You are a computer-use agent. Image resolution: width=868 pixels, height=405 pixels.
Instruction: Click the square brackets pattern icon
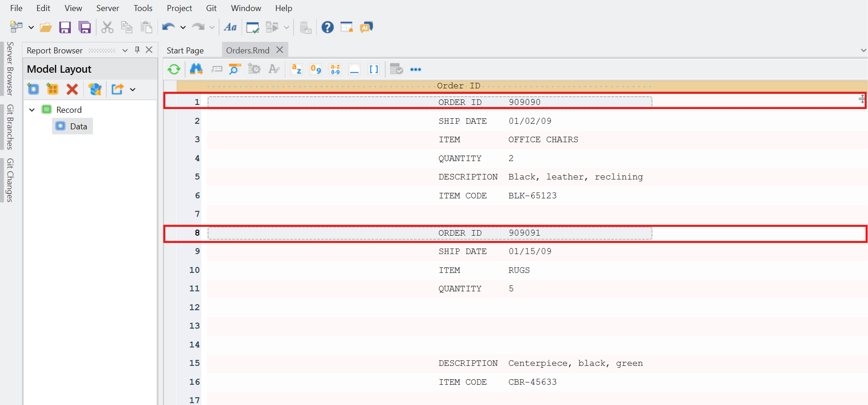coord(374,69)
